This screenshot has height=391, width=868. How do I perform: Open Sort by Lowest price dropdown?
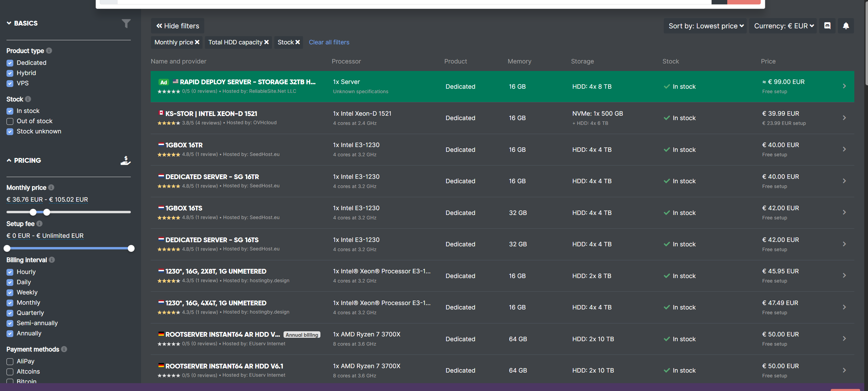(705, 26)
